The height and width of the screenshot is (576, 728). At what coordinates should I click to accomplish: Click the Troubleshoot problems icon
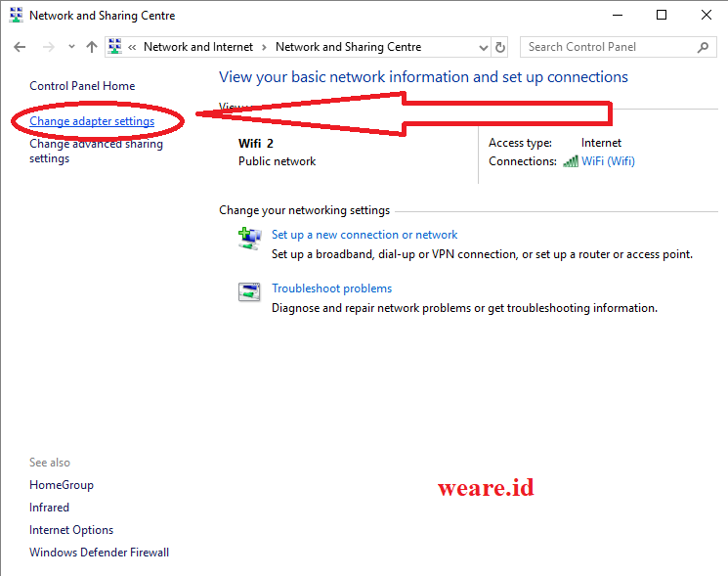(x=249, y=292)
